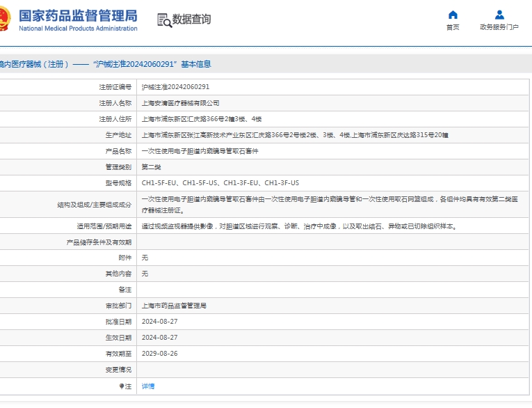Click expiry date 2029-08-26
Screen dimensions: 532x408
(x=159, y=353)
